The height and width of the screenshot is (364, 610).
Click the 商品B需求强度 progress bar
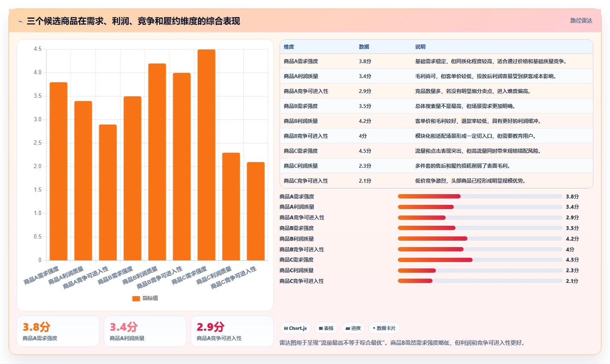pyautogui.click(x=480, y=228)
